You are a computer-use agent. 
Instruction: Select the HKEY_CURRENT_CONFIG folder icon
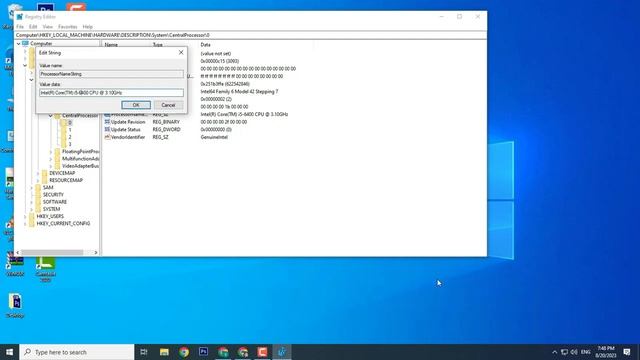pyautogui.click(x=31, y=224)
